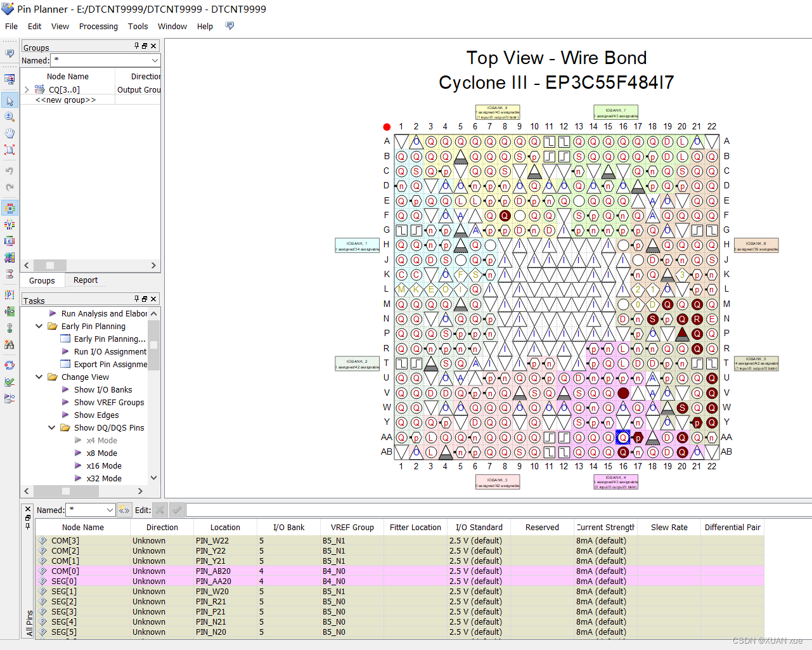Viewport: 812px width, 650px height.
Task: Click the IOBANK_4 label box
Action: click(x=615, y=482)
